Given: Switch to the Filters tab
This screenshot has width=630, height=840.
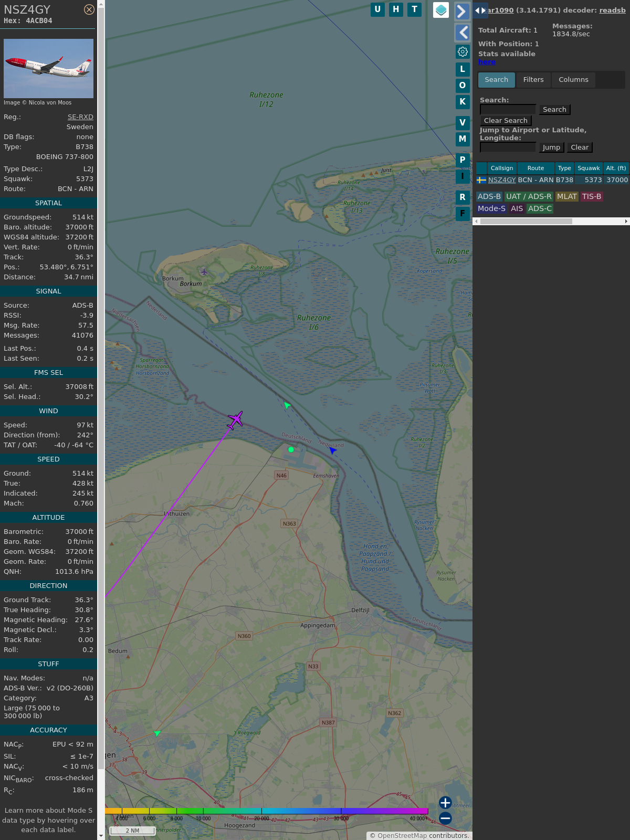Looking at the screenshot, I should coord(533,80).
